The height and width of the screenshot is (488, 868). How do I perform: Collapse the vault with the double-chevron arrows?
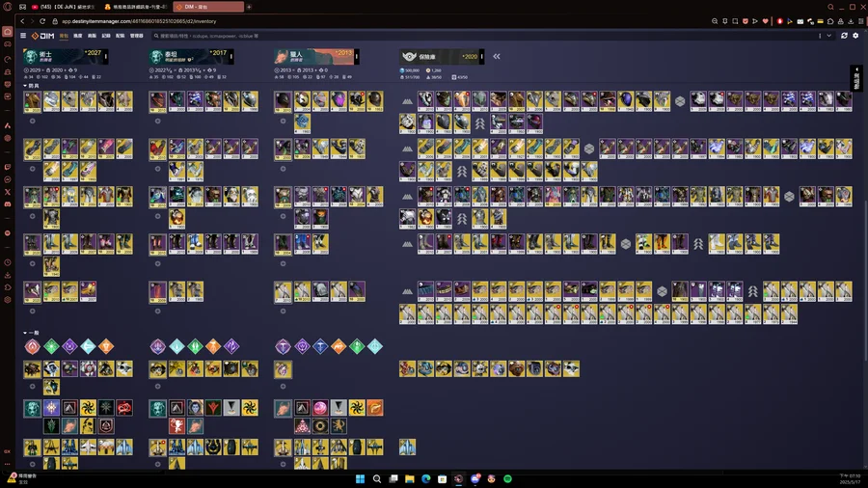tap(497, 57)
